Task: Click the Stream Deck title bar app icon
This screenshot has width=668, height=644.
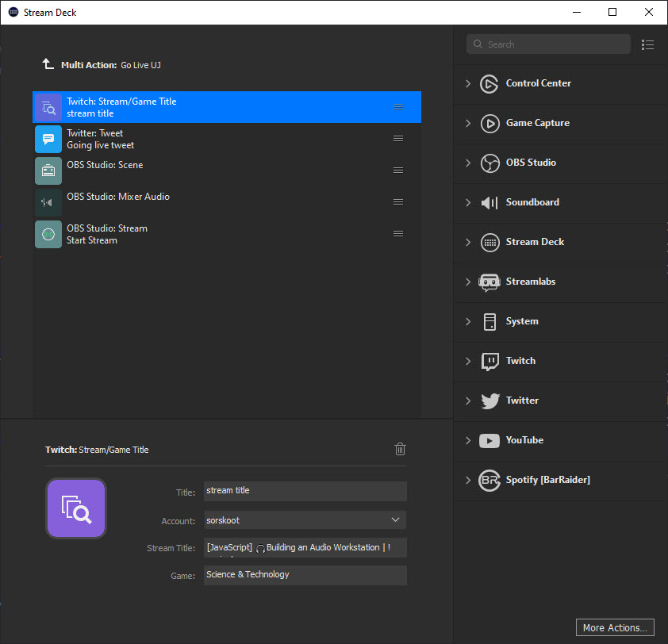Action: (x=13, y=12)
